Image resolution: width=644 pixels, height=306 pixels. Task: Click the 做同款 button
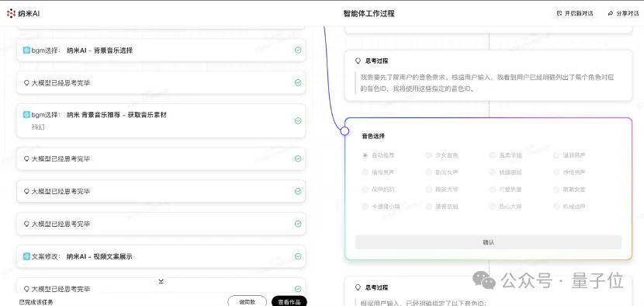click(x=247, y=301)
